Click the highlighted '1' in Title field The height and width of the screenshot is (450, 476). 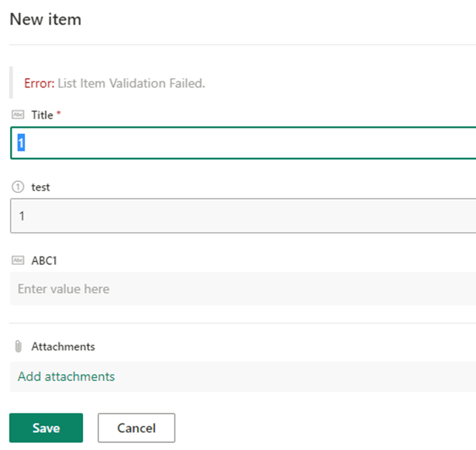(22, 143)
